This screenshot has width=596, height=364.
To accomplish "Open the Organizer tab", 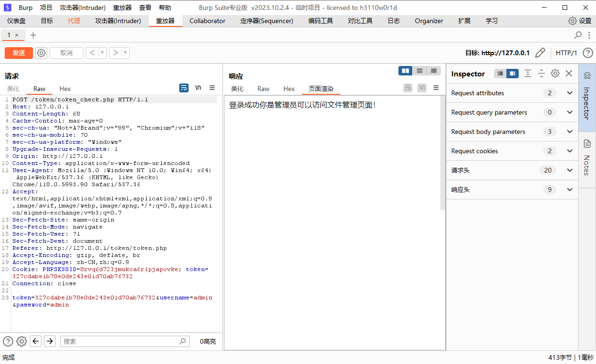I will [429, 21].
